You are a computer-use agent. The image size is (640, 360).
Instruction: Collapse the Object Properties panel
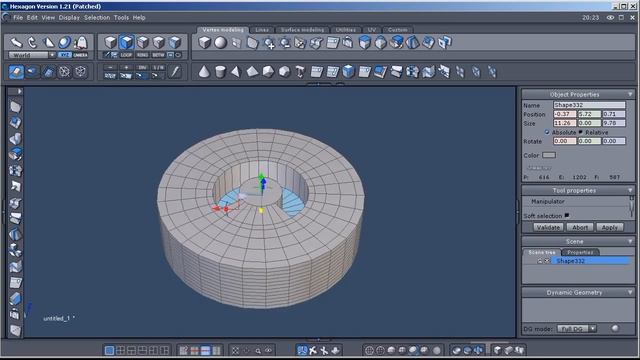[x=630, y=94]
